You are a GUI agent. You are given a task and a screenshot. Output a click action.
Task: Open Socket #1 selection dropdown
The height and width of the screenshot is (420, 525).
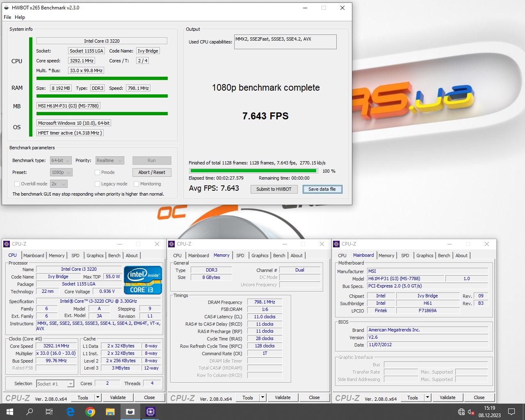(55, 384)
